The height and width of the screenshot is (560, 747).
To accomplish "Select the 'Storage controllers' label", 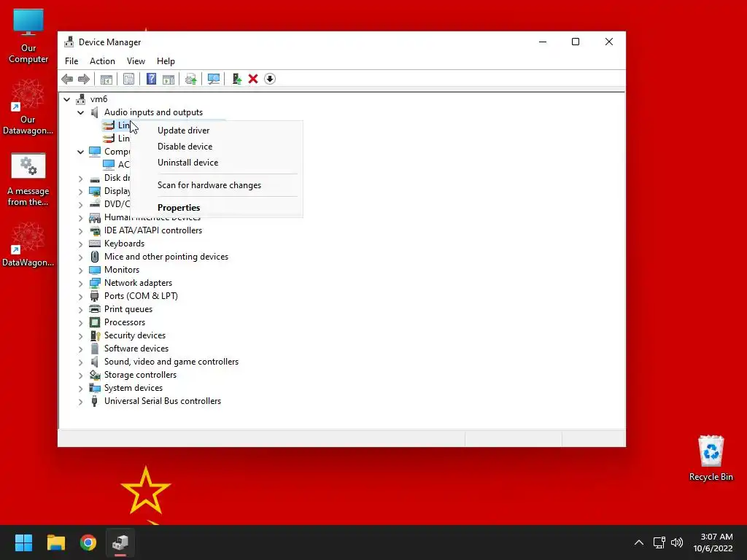I will (x=141, y=375).
